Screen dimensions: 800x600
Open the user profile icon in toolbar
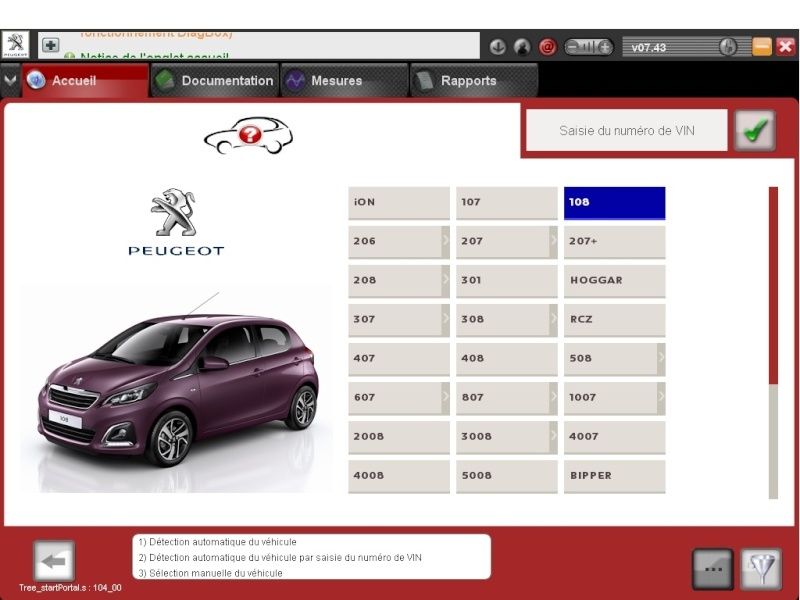coord(523,46)
